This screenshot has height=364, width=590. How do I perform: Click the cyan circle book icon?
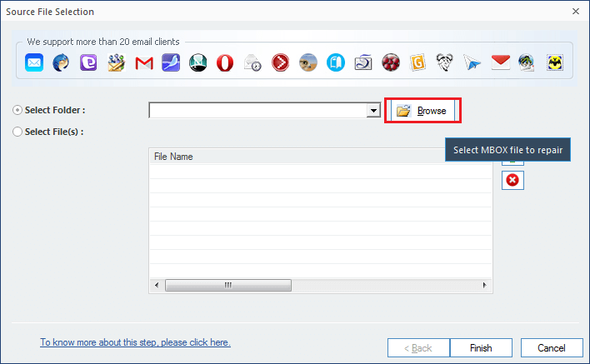[x=336, y=62]
